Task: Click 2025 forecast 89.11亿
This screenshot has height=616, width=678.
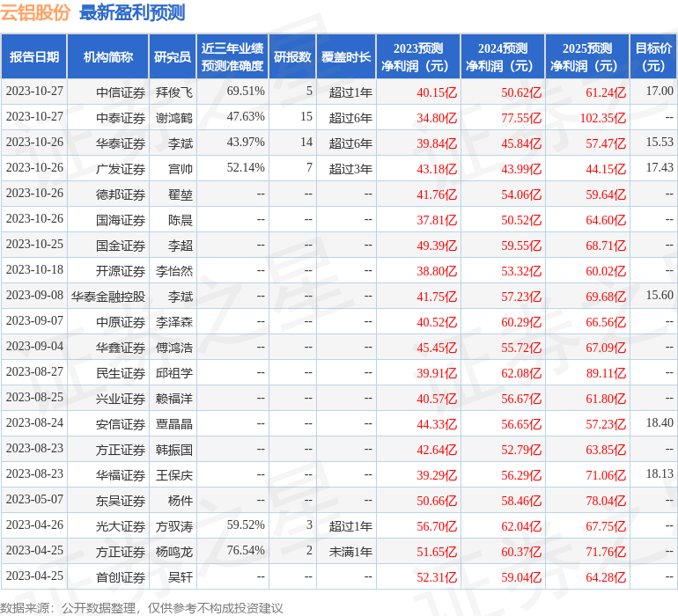Action: (x=606, y=372)
